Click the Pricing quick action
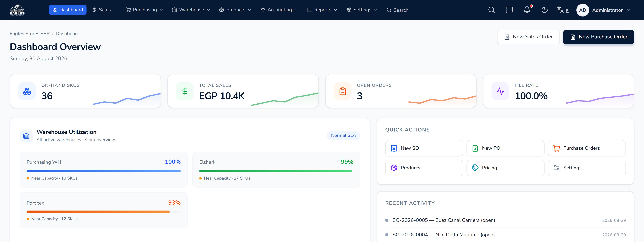 point(505,168)
